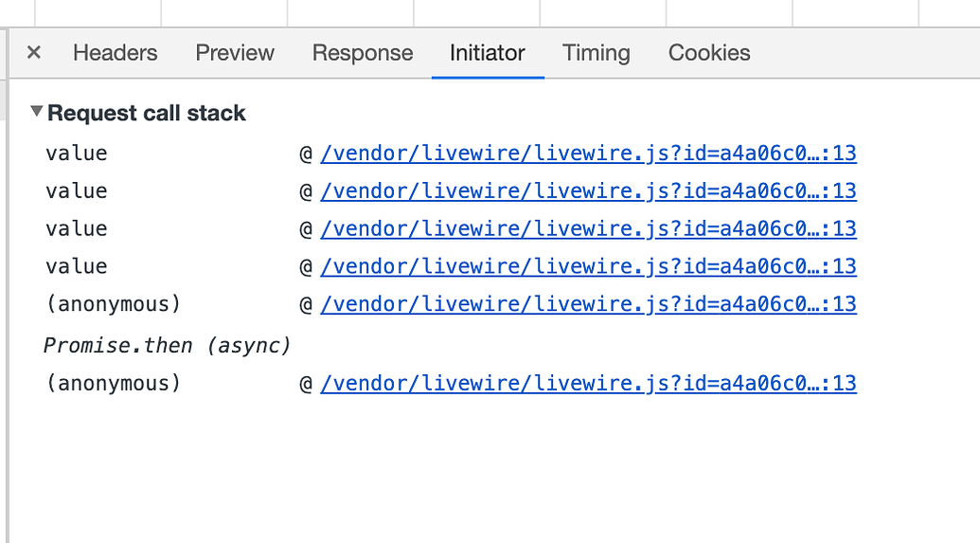Collapse the Request call stack triangle
Image resolution: width=980 pixels, height=543 pixels.
36,112
